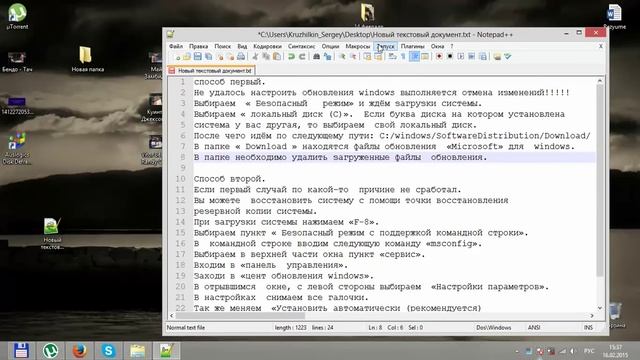Toggle the highlighted indent guide button

pos(415,57)
